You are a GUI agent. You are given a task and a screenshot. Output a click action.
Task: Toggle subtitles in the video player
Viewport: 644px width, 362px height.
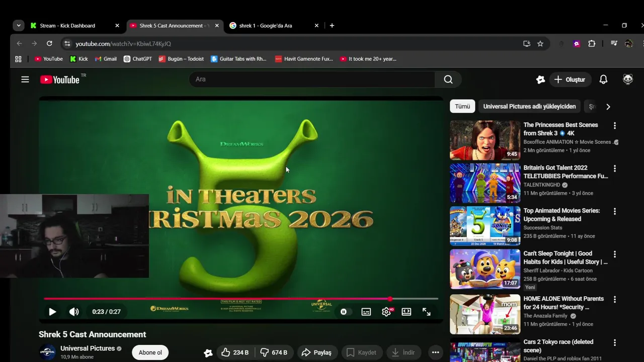366,312
